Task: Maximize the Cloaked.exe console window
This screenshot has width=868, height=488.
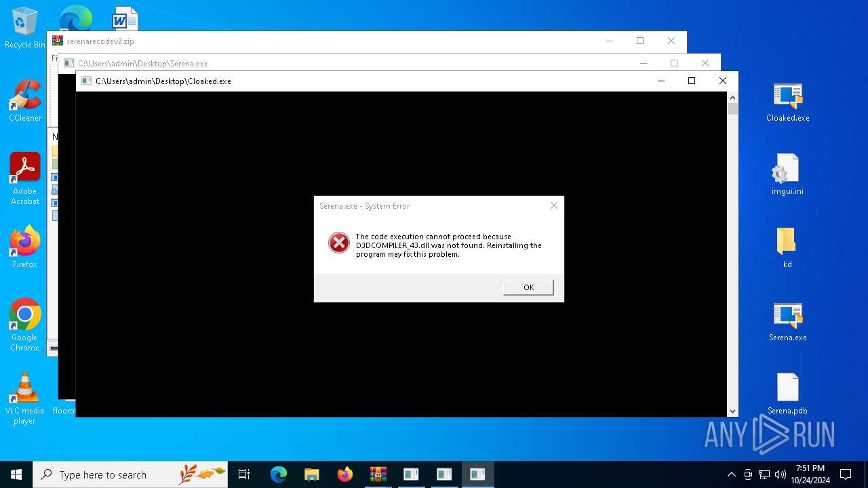Action: [692, 81]
